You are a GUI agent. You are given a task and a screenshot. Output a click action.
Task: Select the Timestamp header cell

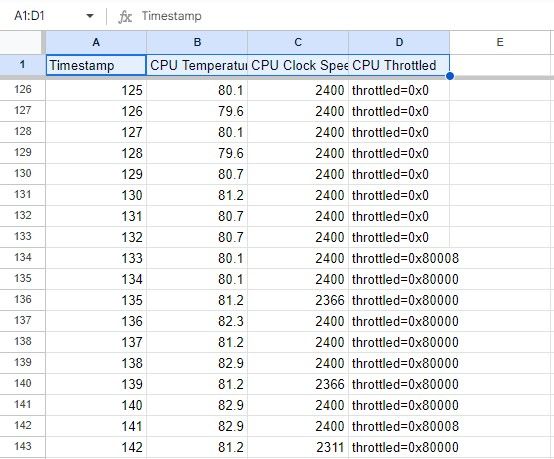(96, 65)
